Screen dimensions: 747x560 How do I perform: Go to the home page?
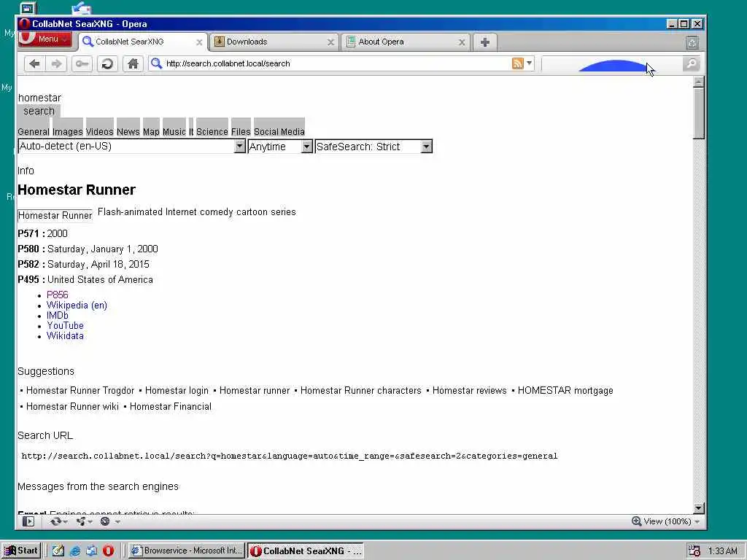133,64
